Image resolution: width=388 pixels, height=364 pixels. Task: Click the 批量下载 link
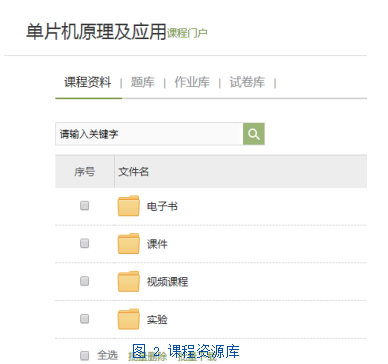coord(197,356)
